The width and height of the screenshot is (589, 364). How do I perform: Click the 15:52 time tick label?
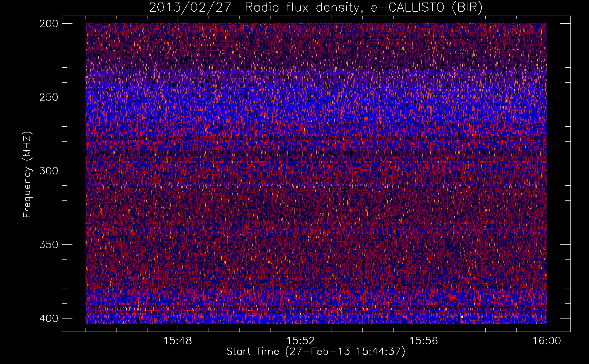point(301,341)
